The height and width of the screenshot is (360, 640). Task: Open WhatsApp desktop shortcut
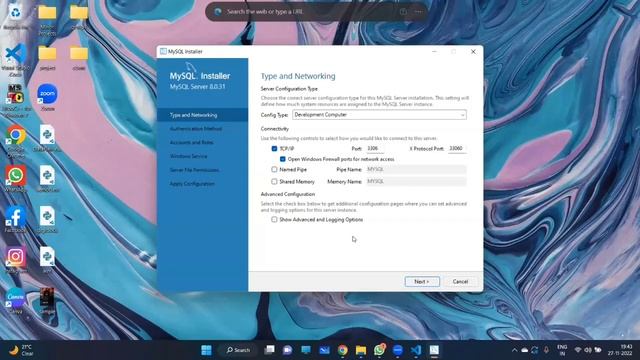16,178
